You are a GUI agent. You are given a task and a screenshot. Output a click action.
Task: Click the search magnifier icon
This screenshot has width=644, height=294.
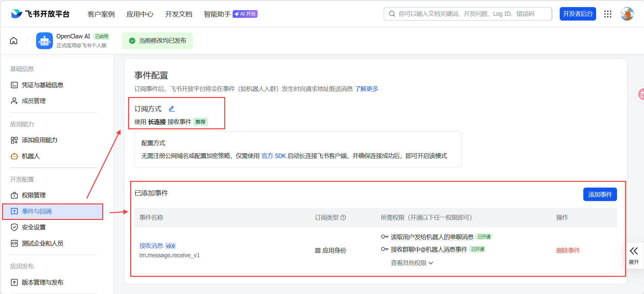point(392,14)
